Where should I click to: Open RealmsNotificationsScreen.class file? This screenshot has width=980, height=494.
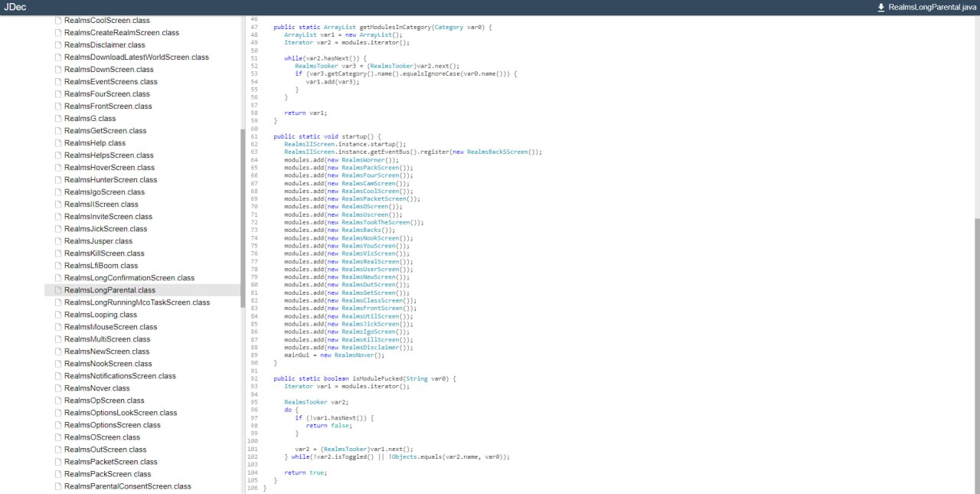click(x=120, y=376)
